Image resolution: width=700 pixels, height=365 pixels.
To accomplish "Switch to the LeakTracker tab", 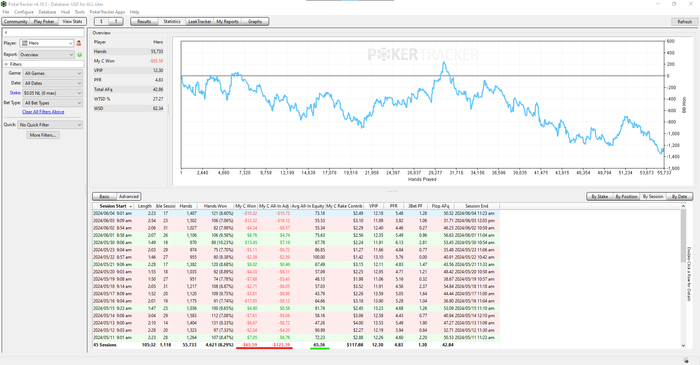I will [x=199, y=21].
